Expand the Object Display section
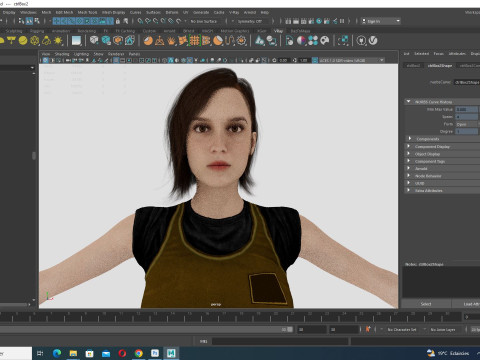 pyautogui.click(x=408, y=154)
